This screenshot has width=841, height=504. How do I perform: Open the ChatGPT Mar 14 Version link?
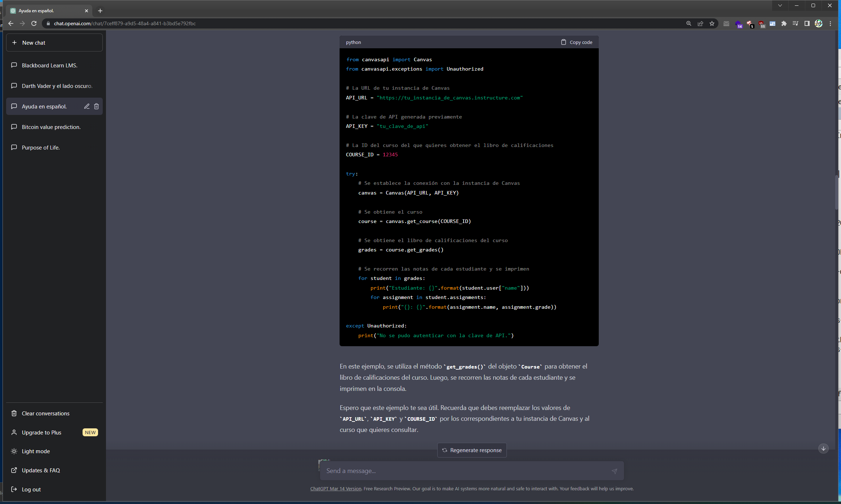335,489
